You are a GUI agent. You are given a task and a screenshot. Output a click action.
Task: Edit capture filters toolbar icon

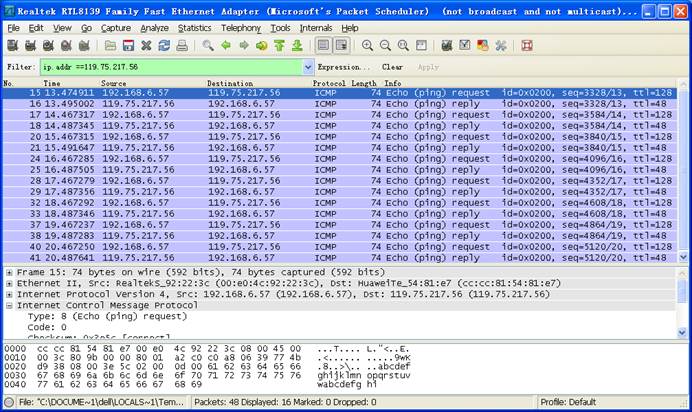[447, 45]
